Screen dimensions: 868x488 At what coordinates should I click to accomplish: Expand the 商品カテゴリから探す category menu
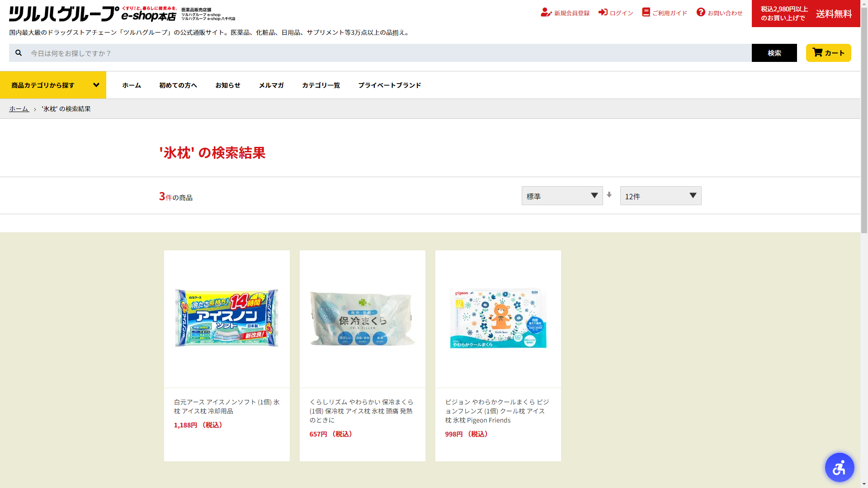[x=53, y=85]
